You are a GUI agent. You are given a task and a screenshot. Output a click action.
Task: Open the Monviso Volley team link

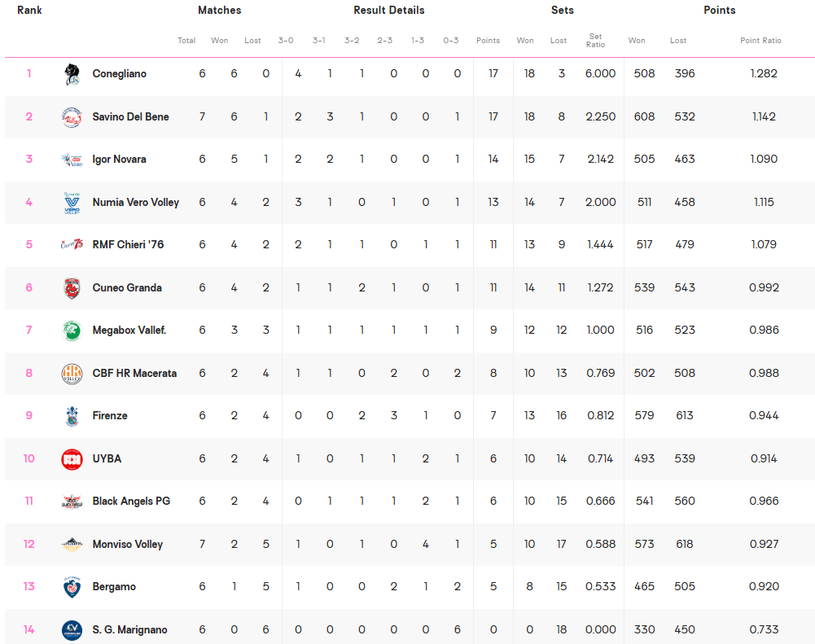(x=127, y=545)
